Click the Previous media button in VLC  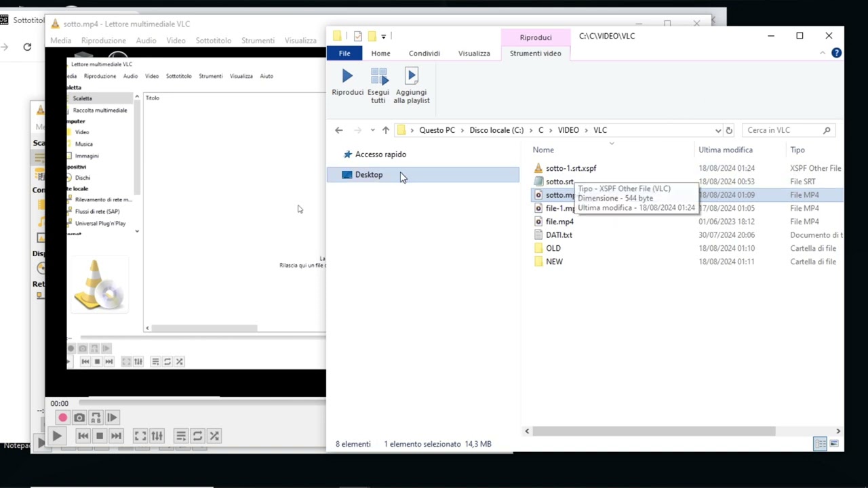83,436
